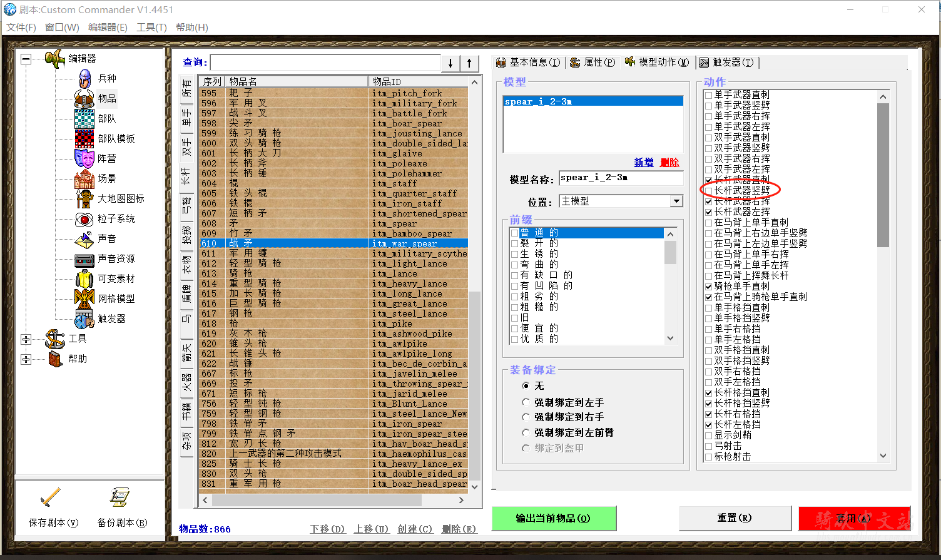Open the 粒子系统 icon
Image resolution: width=941 pixels, height=560 pixels.
pyautogui.click(x=84, y=218)
